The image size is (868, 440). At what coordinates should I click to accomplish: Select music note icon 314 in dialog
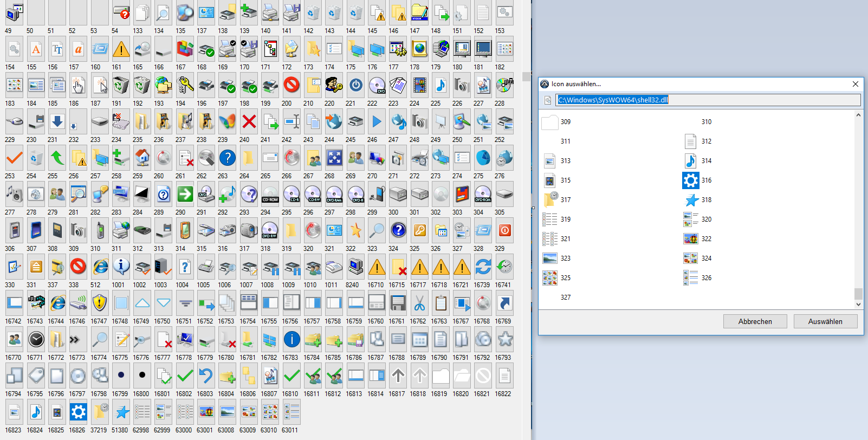coord(690,161)
